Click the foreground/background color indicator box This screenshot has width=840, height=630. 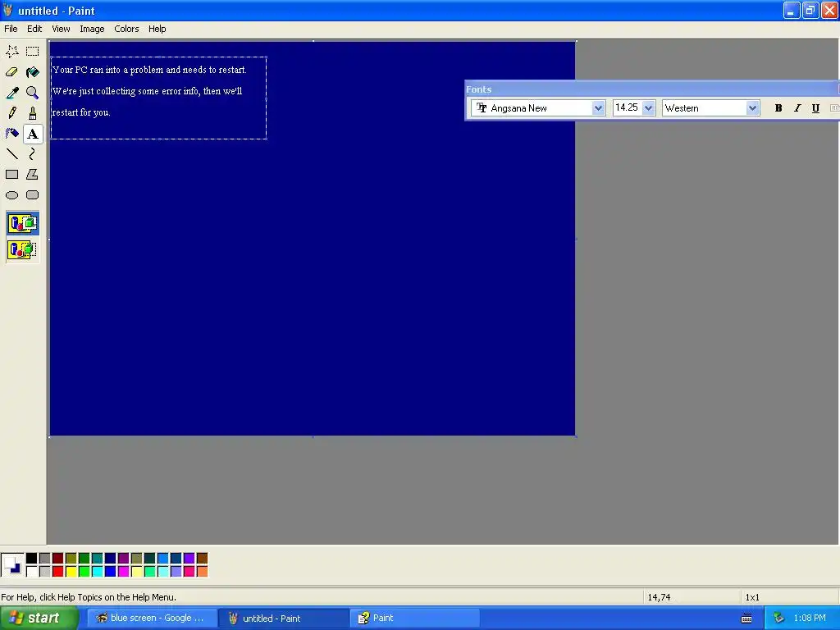pyautogui.click(x=12, y=565)
